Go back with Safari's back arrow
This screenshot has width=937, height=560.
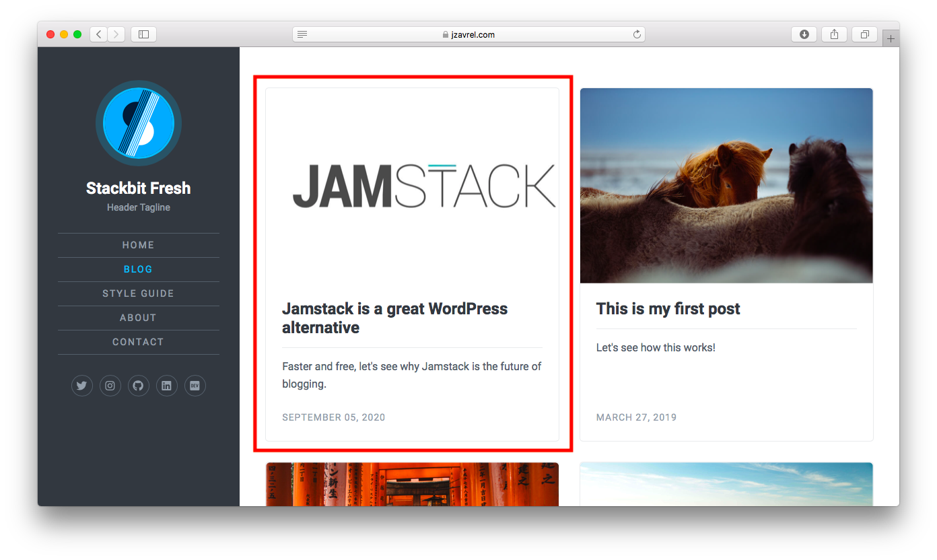coord(99,34)
